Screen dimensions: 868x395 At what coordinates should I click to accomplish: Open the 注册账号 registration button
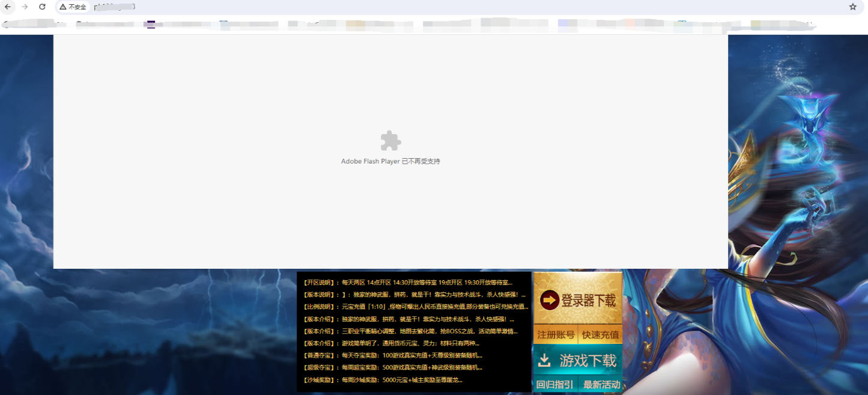coord(556,334)
